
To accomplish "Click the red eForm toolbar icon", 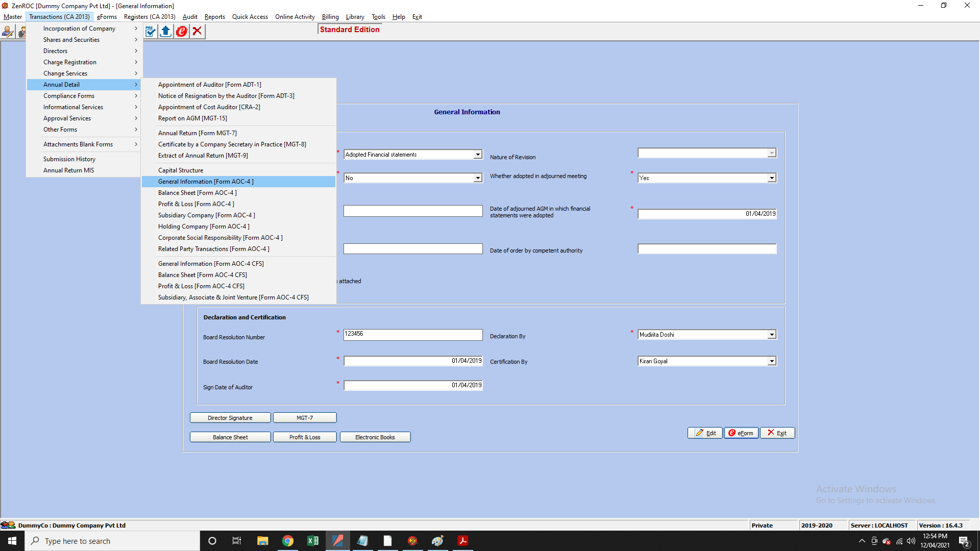I will coord(181,32).
